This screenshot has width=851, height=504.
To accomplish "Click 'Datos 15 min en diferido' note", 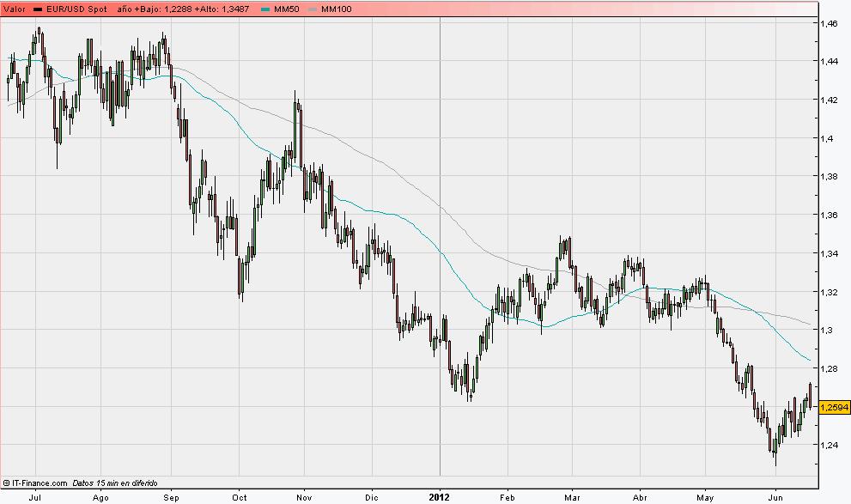I will pos(115,483).
